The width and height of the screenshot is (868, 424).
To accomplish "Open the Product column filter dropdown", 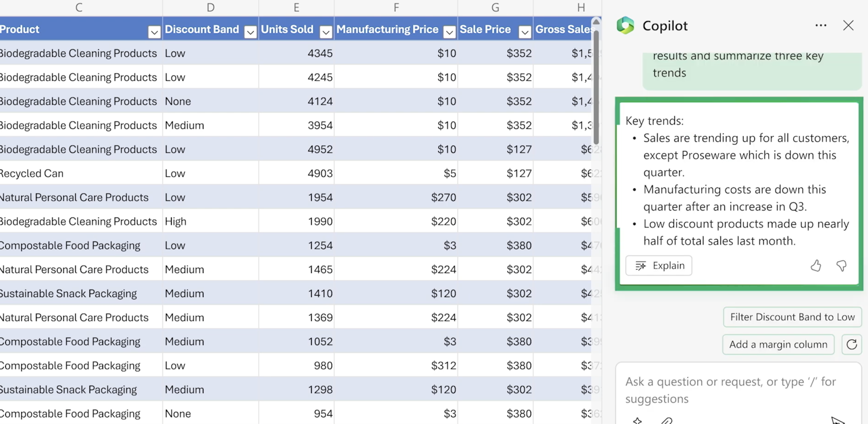I will point(154,32).
